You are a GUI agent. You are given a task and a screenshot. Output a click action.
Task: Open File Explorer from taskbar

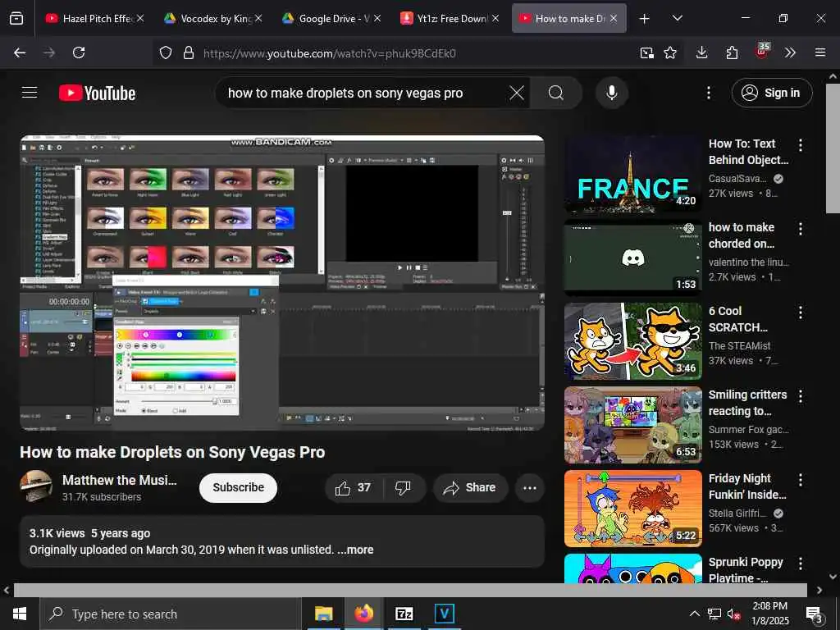323,614
